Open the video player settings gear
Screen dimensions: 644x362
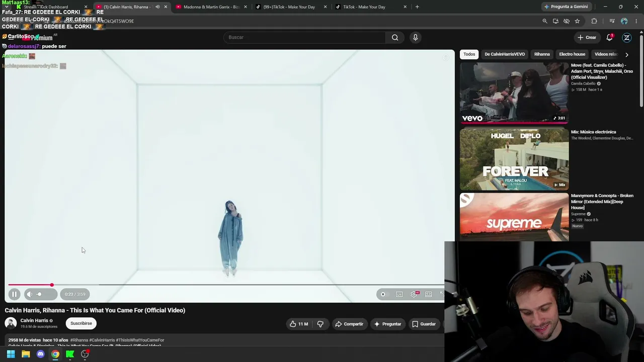pos(414,294)
